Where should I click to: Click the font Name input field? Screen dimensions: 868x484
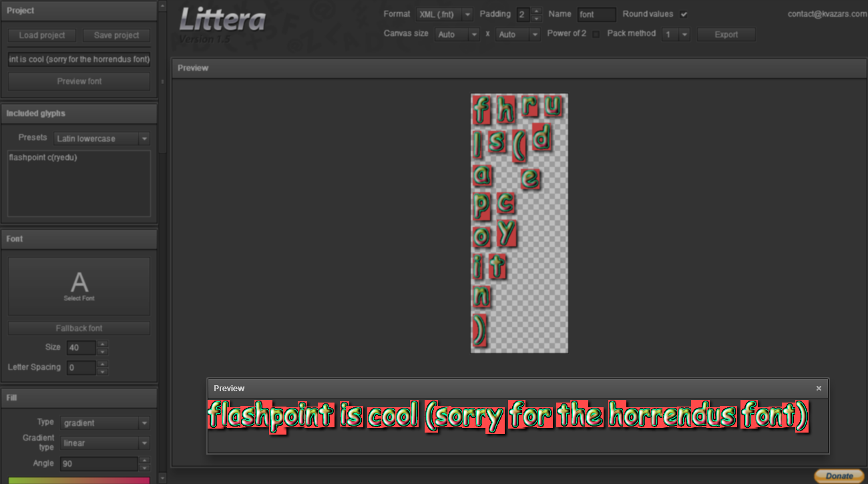click(596, 14)
